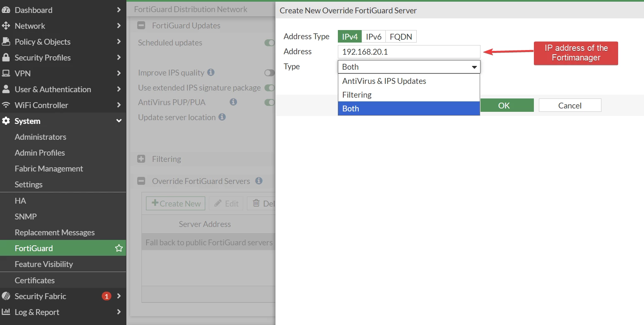Expand the Filtering section
Screen dimensions: 644x325
pyautogui.click(x=141, y=159)
